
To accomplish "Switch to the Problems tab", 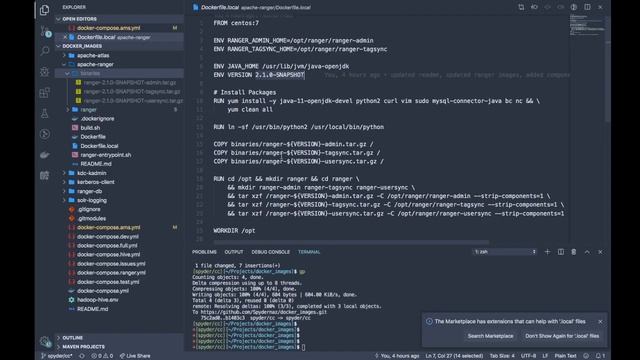I will pyautogui.click(x=204, y=252).
